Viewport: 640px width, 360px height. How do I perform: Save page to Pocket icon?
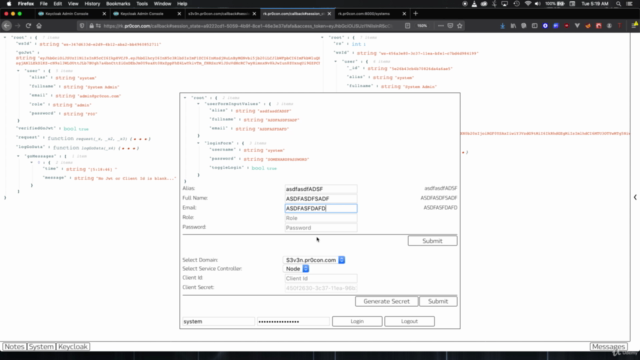click(450, 26)
